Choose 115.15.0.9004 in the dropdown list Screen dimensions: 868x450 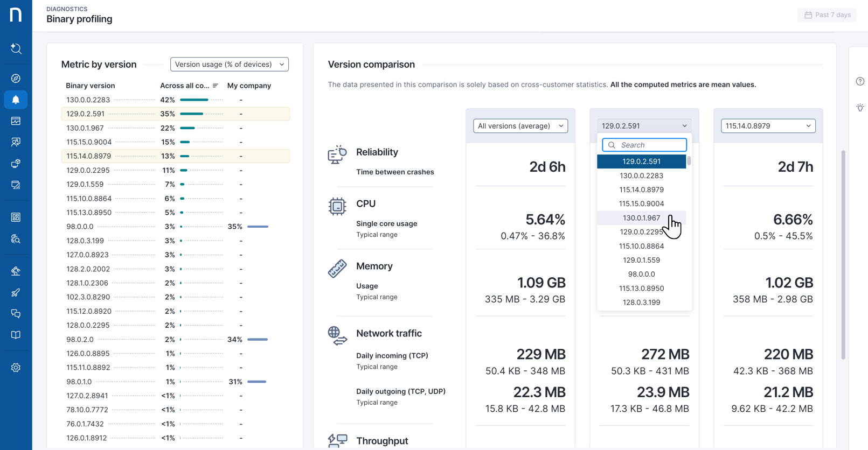coord(641,203)
